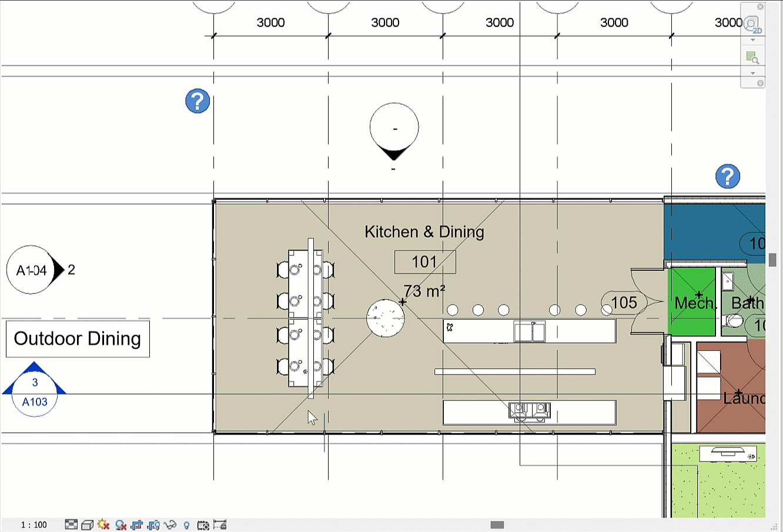Select the blue A103 callout marker

(35, 389)
